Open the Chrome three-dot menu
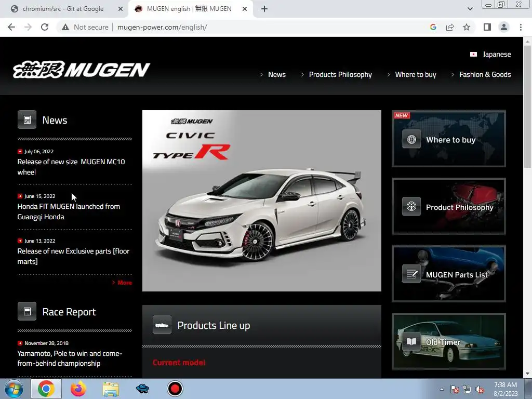 click(521, 27)
